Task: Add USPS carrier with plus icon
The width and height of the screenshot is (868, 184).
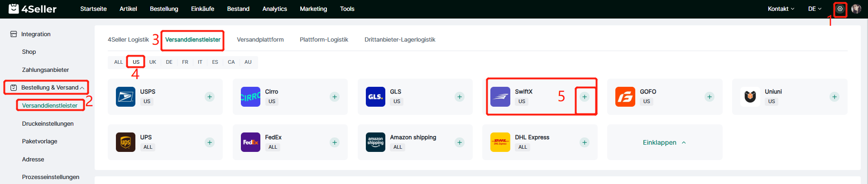Action: pos(210,97)
